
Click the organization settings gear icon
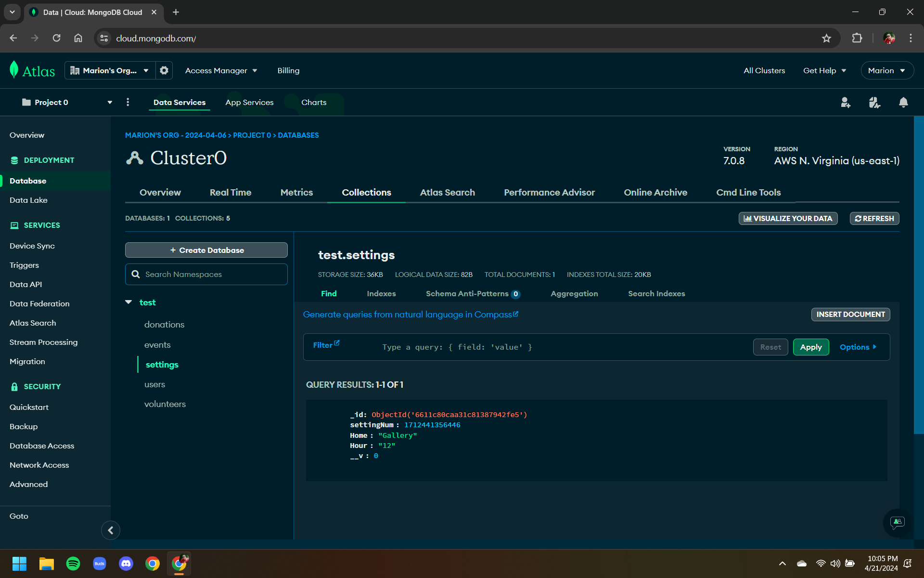(x=164, y=70)
